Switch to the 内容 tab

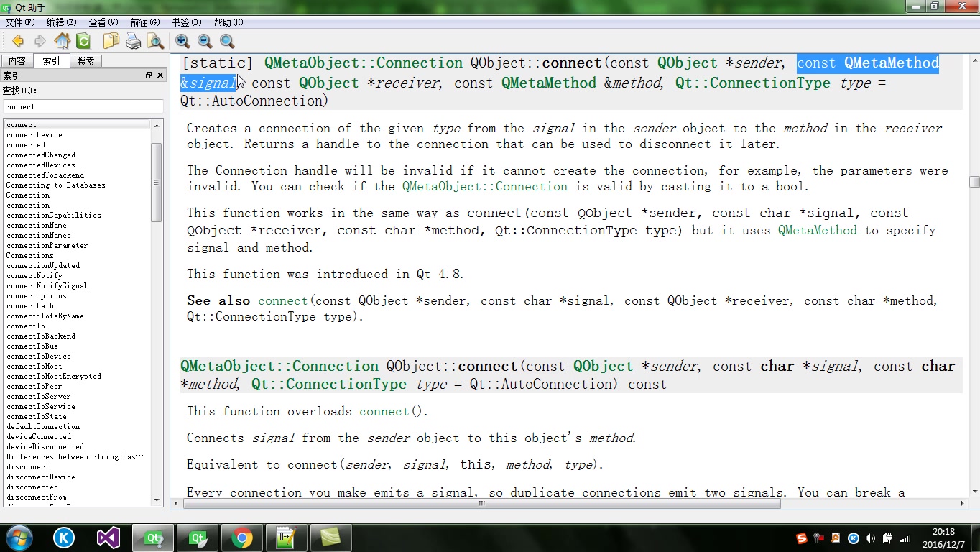[x=17, y=61]
